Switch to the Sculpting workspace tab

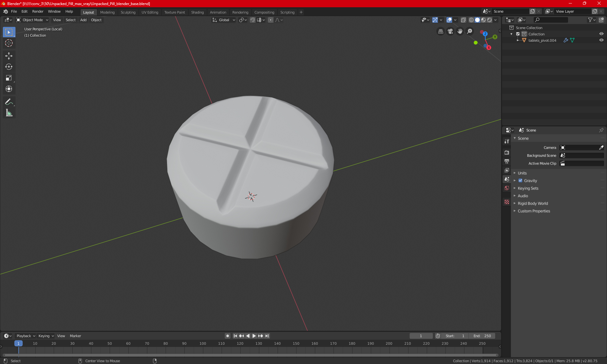(x=128, y=12)
